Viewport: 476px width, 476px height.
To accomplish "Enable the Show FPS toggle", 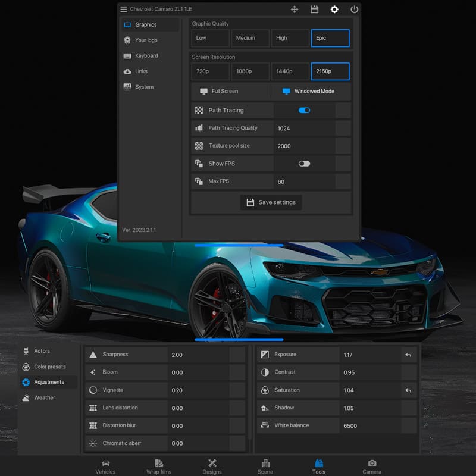I will tap(304, 164).
